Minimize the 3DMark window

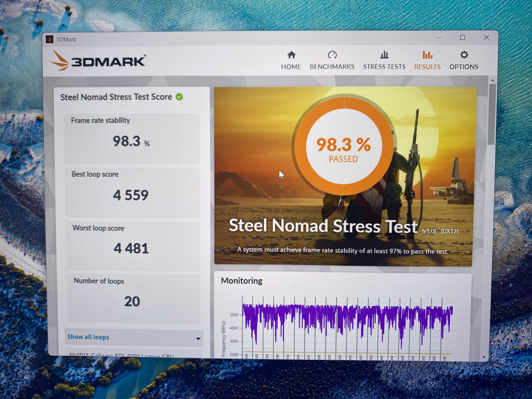coord(439,38)
